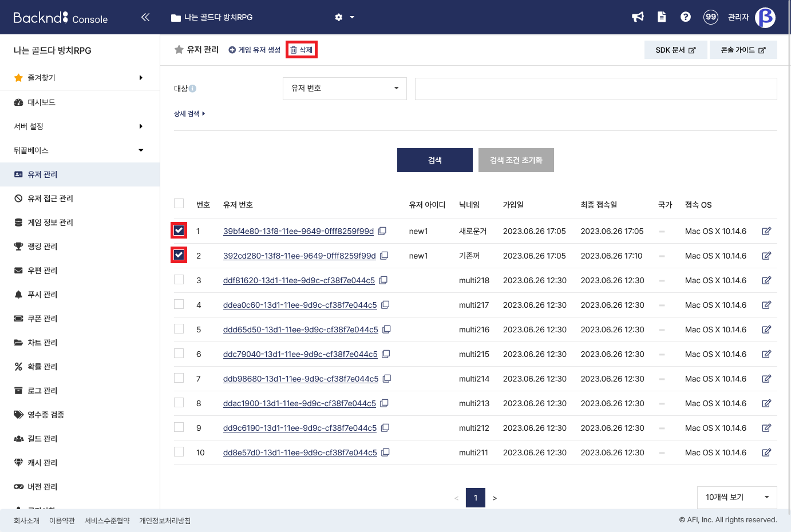This screenshot has height=532, width=791.
Task: Copy user number ddf81620 with copy icon
Action: click(383, 280)
